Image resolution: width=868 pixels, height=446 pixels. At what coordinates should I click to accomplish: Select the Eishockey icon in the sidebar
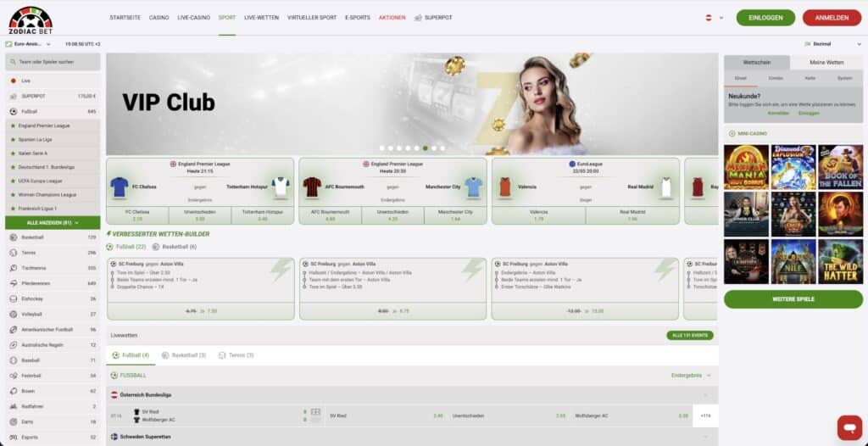coord(14,298)
